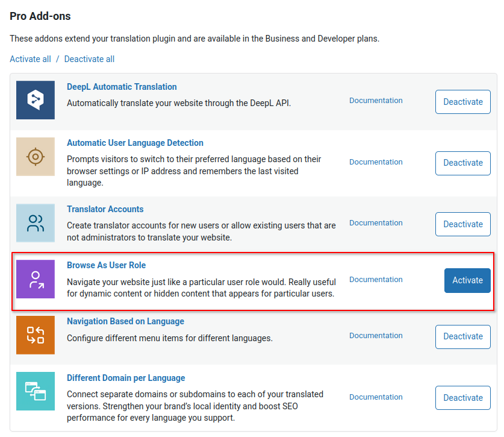Image resolution: width=504 pixels, height=437 pixels.
Task: Click the Deactivate all link
Action: [89, 59]
